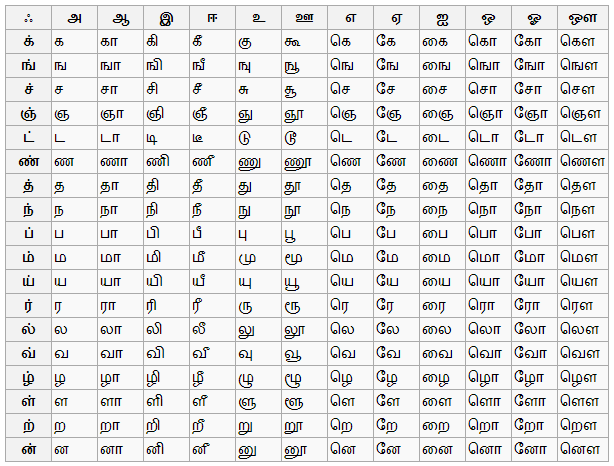614x466 pixels.
Task: Click the கா table cell
Action: tap(119, 40)
